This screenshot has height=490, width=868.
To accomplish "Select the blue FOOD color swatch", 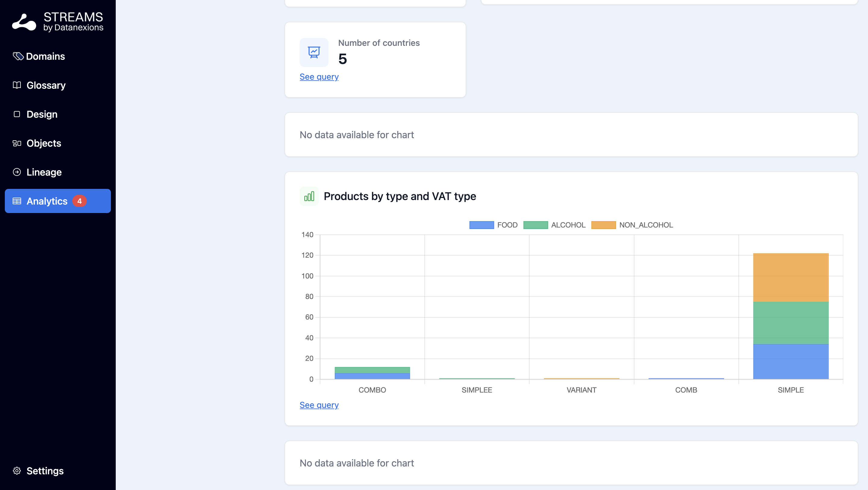I will coord(482,225).
